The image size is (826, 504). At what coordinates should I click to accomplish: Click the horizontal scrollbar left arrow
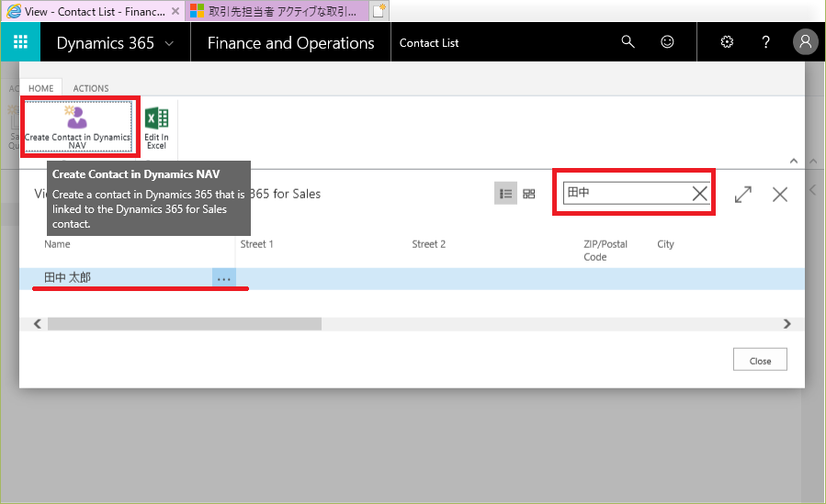point(37,323)
